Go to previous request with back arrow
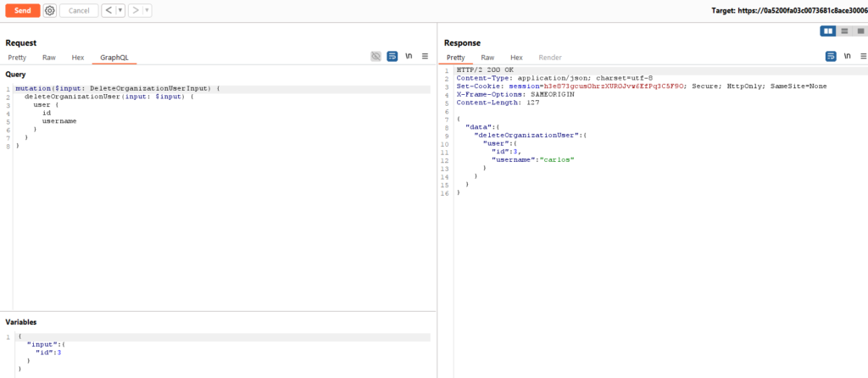 pyautogui.click(x=108, y=10)
